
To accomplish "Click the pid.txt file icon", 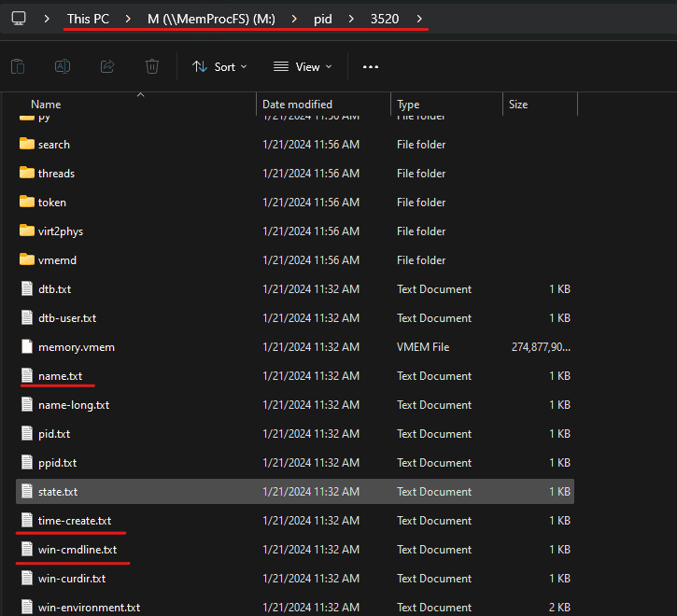I will (x=27, y=433).
